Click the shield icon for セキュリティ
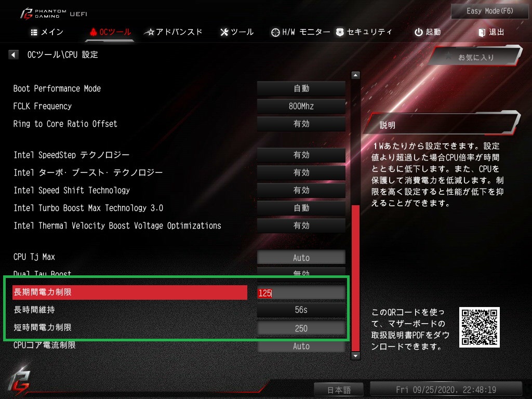Viewport: 532px width, 399px height. pyautogui.click(x=340, y=32)
